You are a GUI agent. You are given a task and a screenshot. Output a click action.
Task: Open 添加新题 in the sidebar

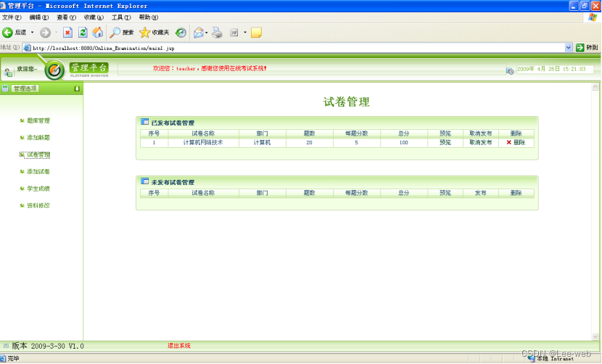coord(38,138)
